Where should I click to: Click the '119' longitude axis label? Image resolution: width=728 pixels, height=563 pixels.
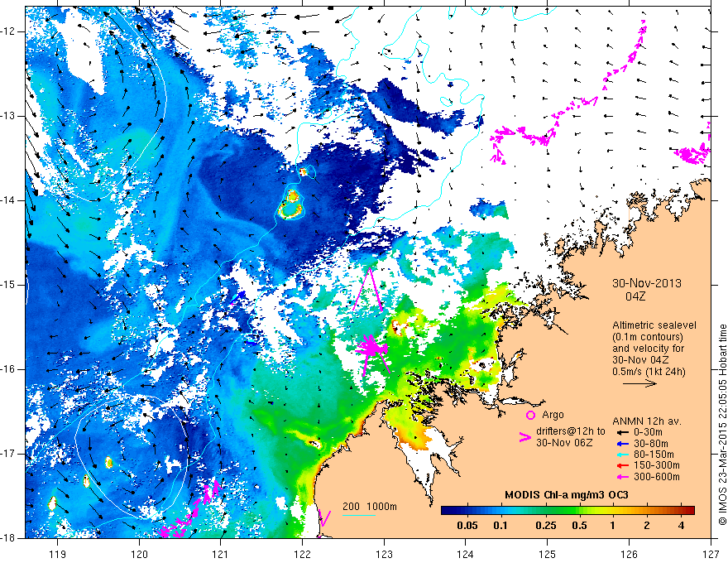point(57,554)
